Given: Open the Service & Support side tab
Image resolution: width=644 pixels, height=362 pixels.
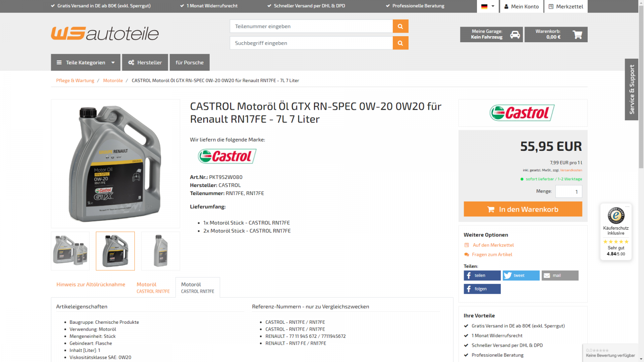Looking at the screenshot, I should pos(632,89).
